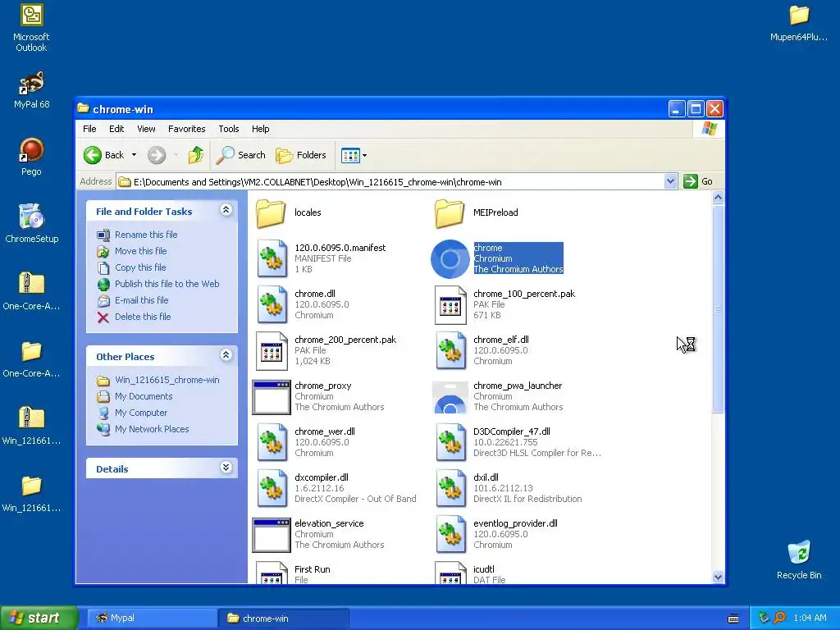
Task: Select the Mupen64Plus folder on desktop
Action: click(x=799, y=23)
